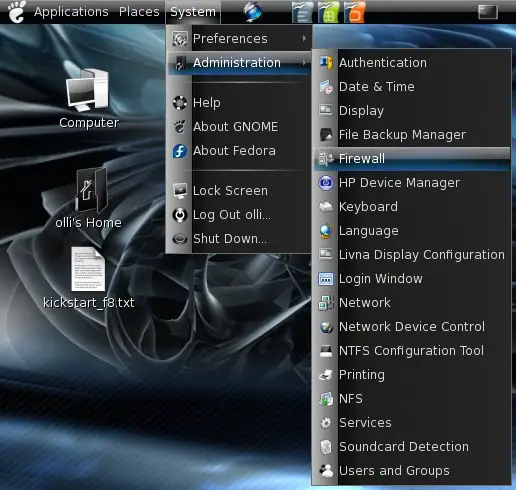Open the OpenOffice Writer launcher icon

click(302, 12)
